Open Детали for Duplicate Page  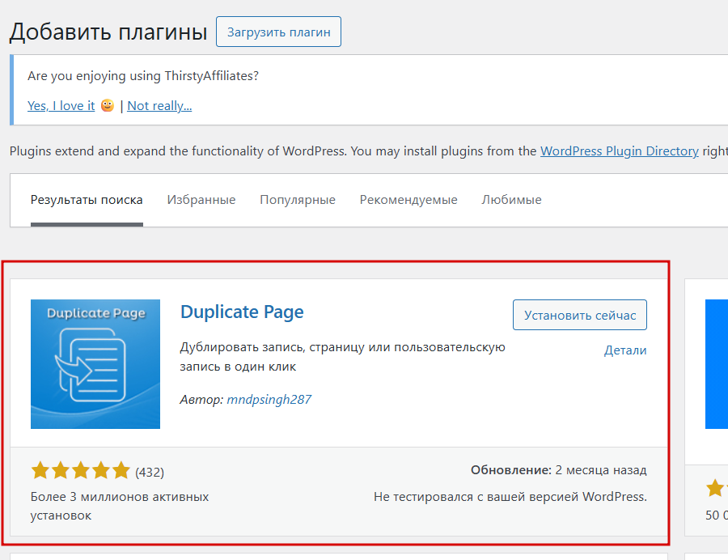point(625,350)
